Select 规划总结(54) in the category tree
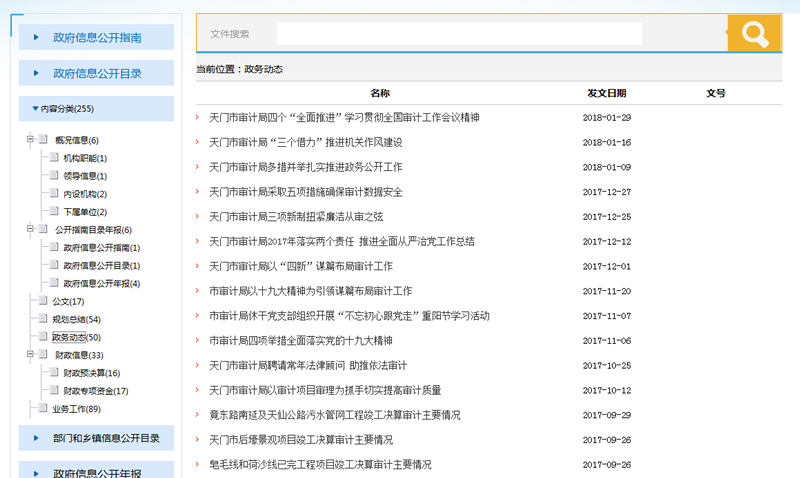This screenshot has width=800, height=478. tap(76, 319)
